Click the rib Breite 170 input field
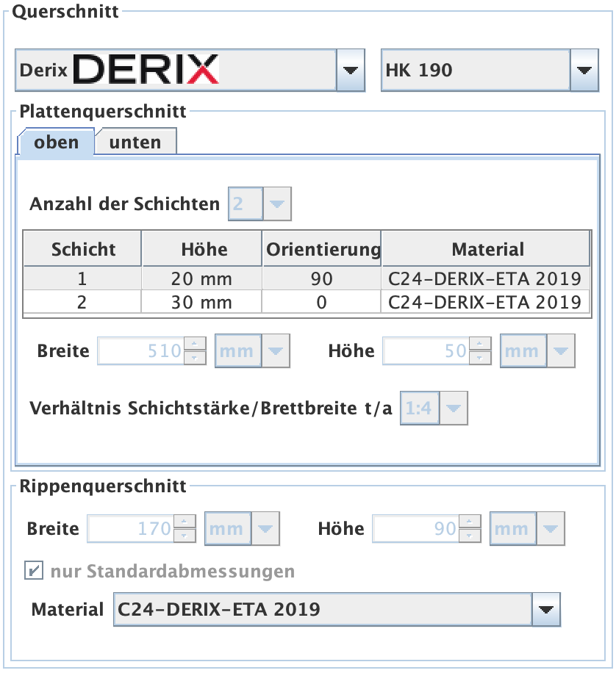 pos(131,529)
